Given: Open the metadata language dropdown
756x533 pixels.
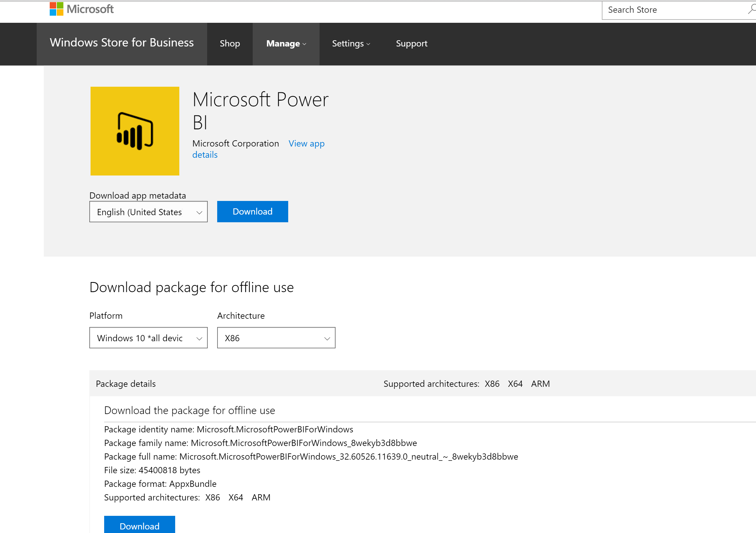Looking at the screenshot, I should coord(149,212).
